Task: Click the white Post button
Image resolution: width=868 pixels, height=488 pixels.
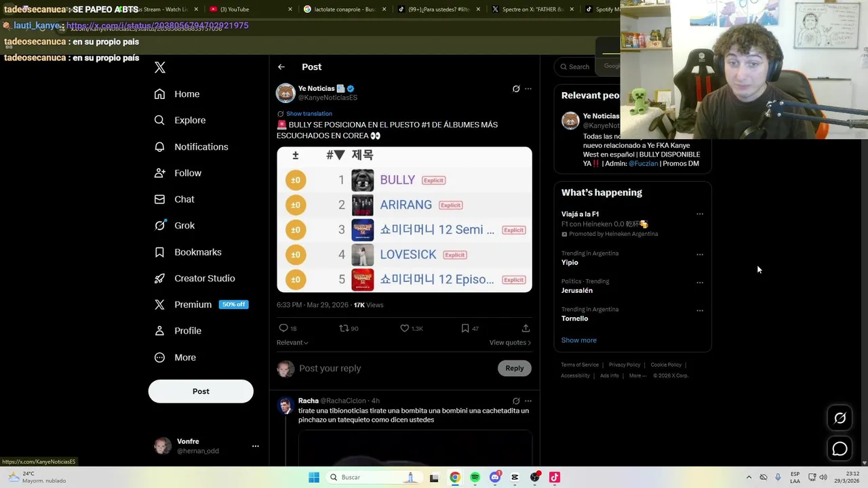Action: (201, 391)
